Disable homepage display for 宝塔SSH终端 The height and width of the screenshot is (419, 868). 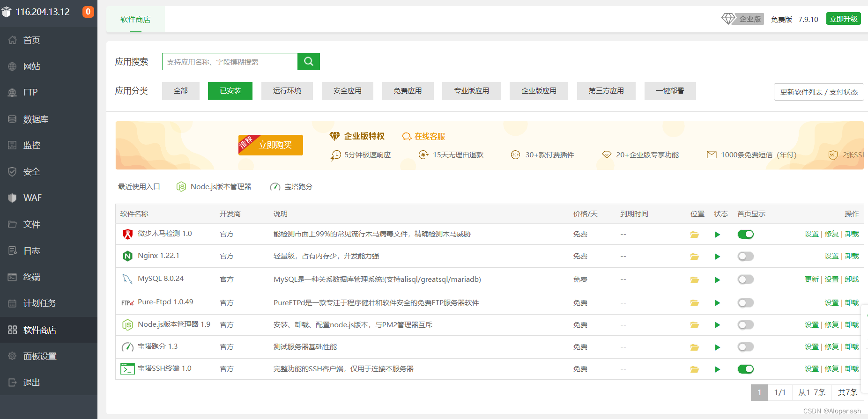745,369
